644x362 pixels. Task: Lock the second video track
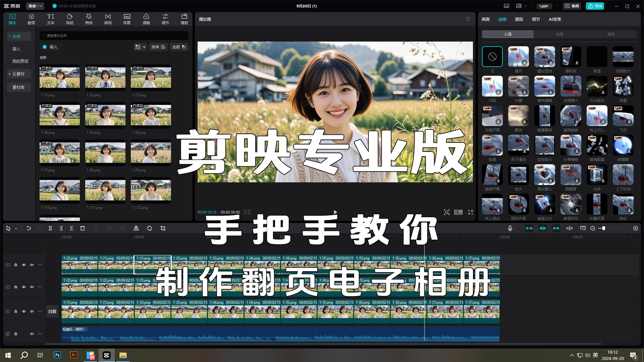16,287
